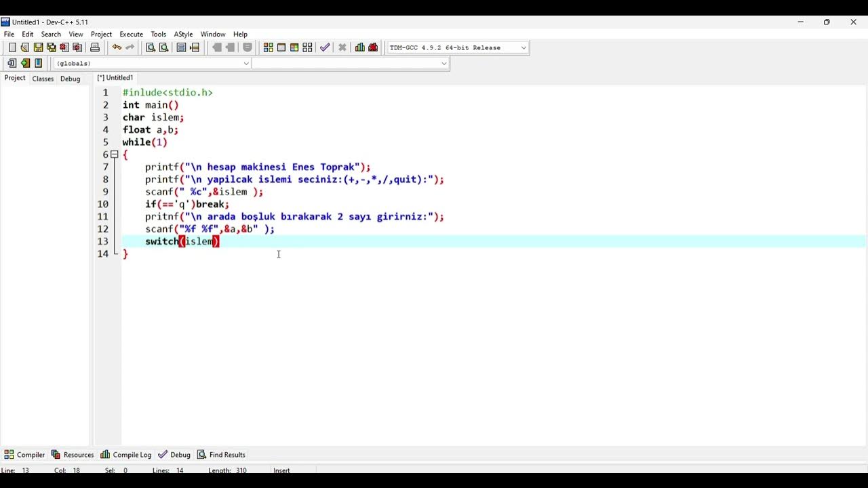Click the Close file toolbar icon

pyautogui.click(x=64, y=47)
